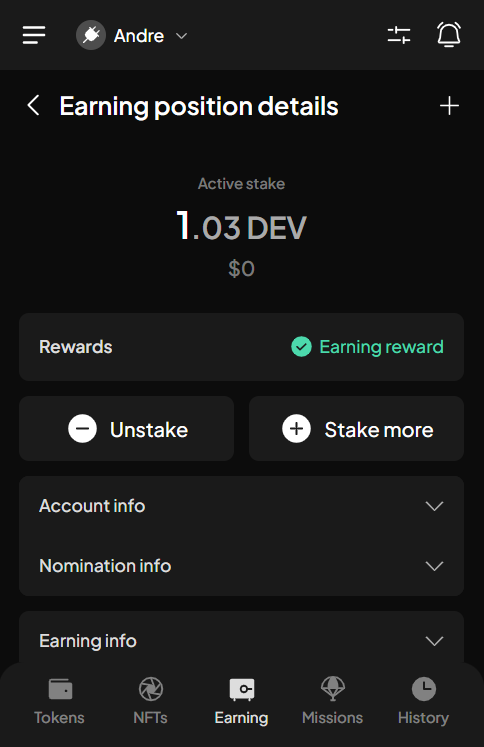Image resolution: width=484 pixels, height=747 pixels.
Task: Switch to the NFTs tab
Action: point(151,702)
